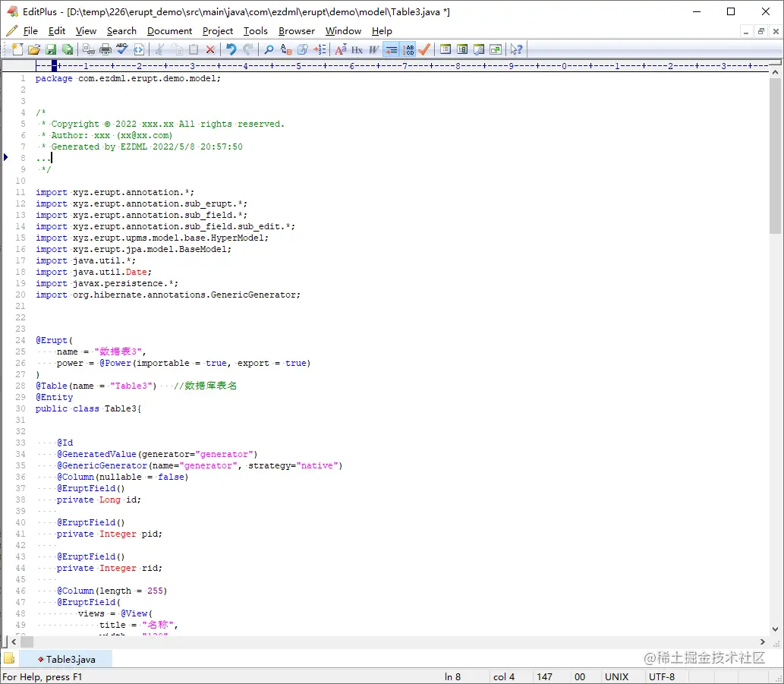The height and width of the screenshot is (684, 784).
Task: Save all open files
Action: 67,49
